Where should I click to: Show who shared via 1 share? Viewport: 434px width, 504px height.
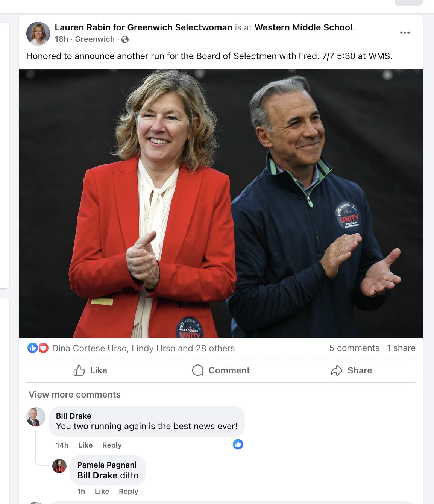(x=401, y=348)
